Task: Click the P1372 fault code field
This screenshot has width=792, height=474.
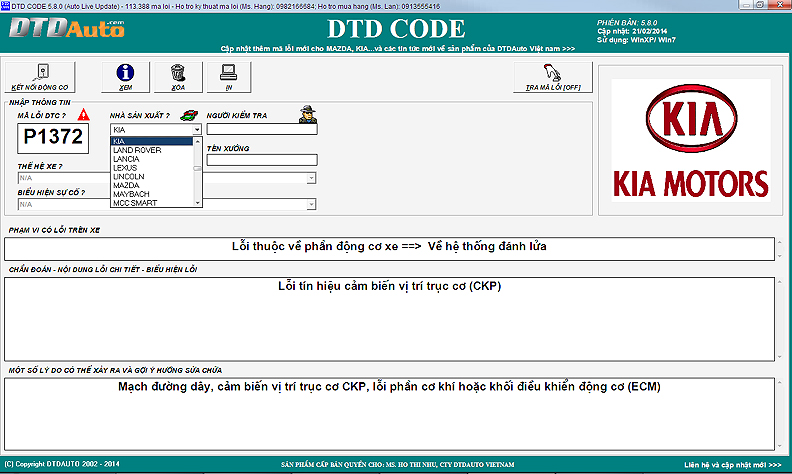Action: tap(53, 138)
